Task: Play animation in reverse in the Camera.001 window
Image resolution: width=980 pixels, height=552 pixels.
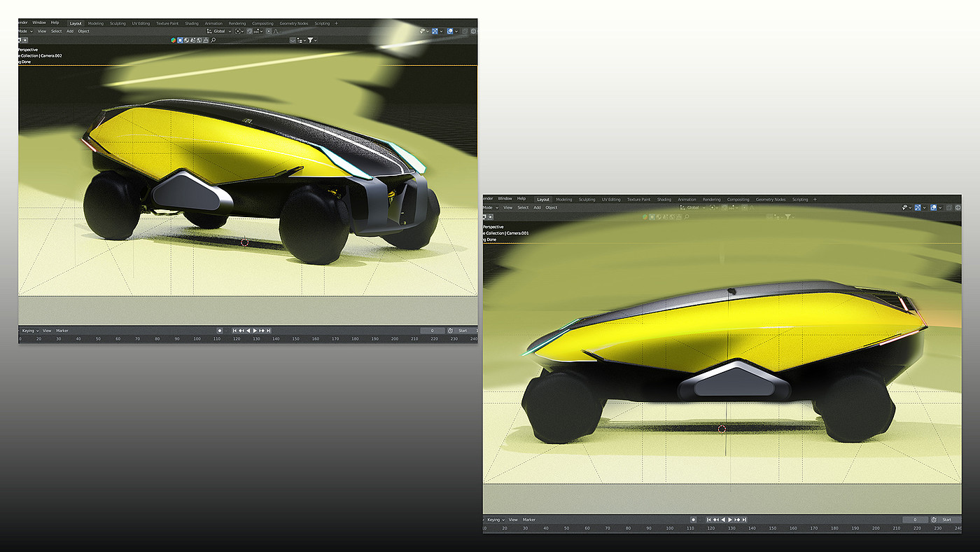Action: click(x=723, y=520)
